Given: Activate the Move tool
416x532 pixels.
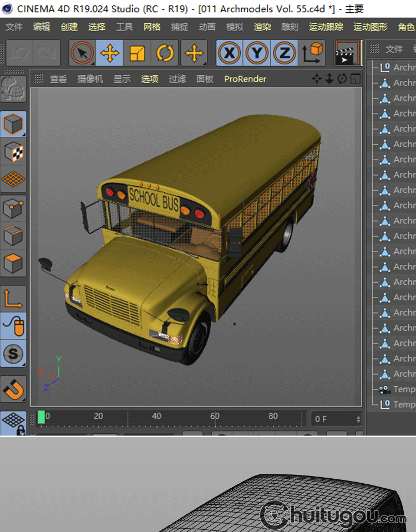Looking at the screenshot, I should tap(110, 53).
